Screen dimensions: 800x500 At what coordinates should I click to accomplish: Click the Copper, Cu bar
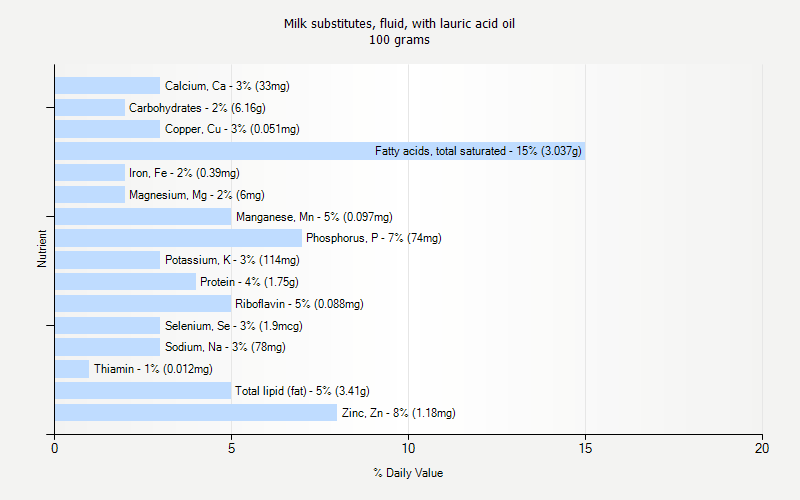pos(107,129)
